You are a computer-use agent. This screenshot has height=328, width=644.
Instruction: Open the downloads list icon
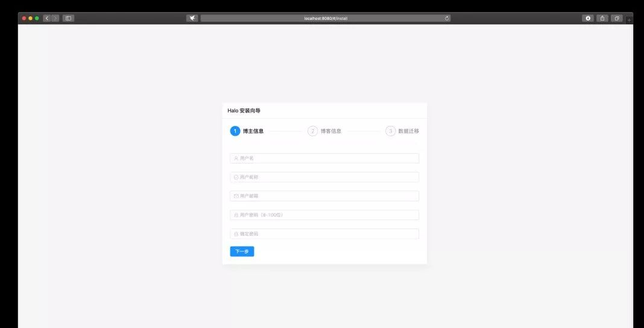(588, 18)
